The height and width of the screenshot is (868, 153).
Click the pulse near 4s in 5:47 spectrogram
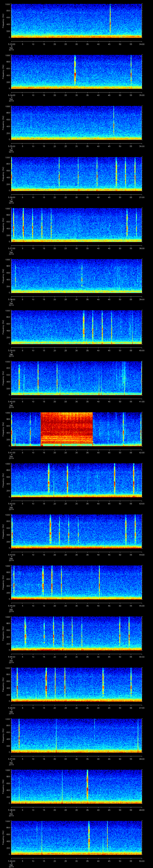tap(19, 736)
